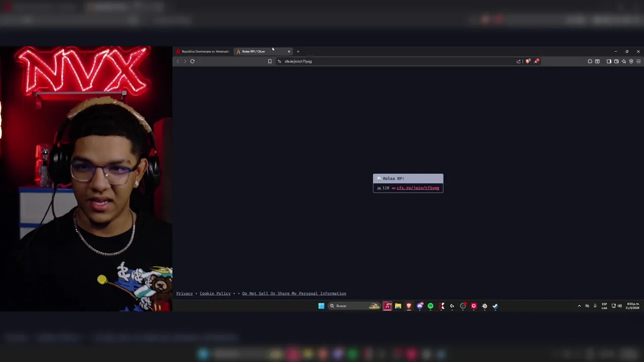Bookmark this page
The image size is (644, 362).
270,61
